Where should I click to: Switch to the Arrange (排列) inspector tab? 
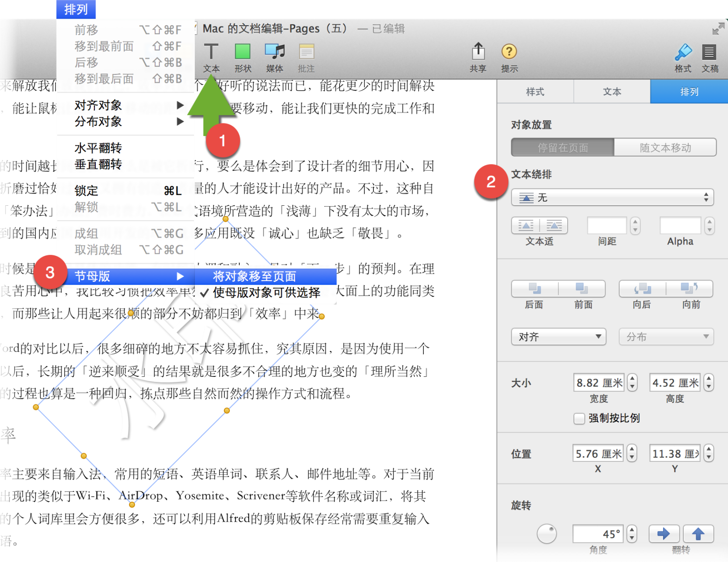coord(689,92)
